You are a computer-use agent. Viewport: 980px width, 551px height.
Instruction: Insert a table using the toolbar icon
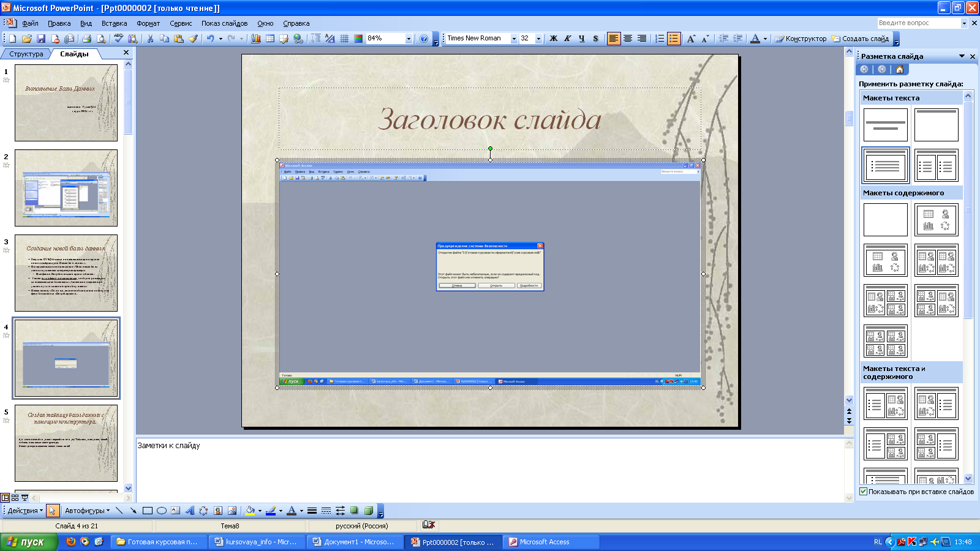[x=270, y=39]
